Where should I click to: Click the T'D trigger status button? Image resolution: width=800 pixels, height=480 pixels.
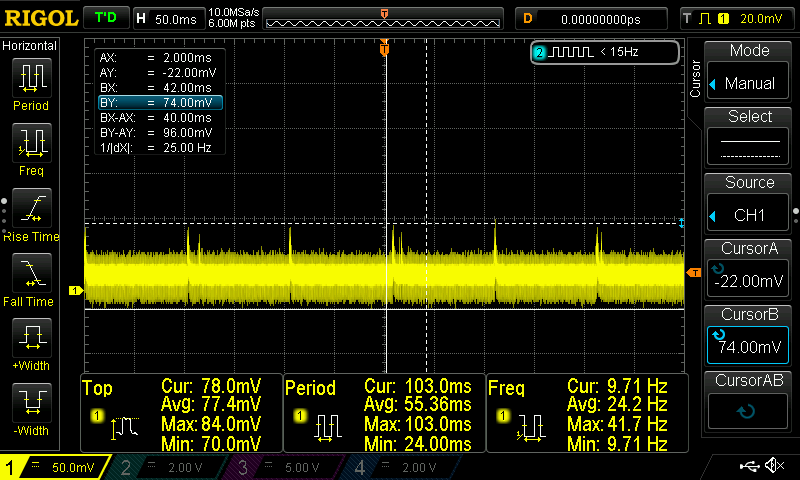[x=104, y=18]
